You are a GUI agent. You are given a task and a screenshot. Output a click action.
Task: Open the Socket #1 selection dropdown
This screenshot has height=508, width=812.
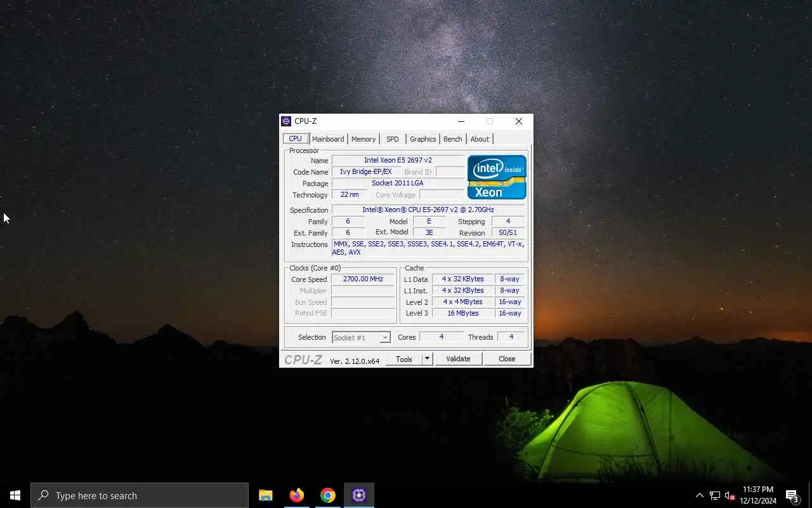click(x=361, y=337)
